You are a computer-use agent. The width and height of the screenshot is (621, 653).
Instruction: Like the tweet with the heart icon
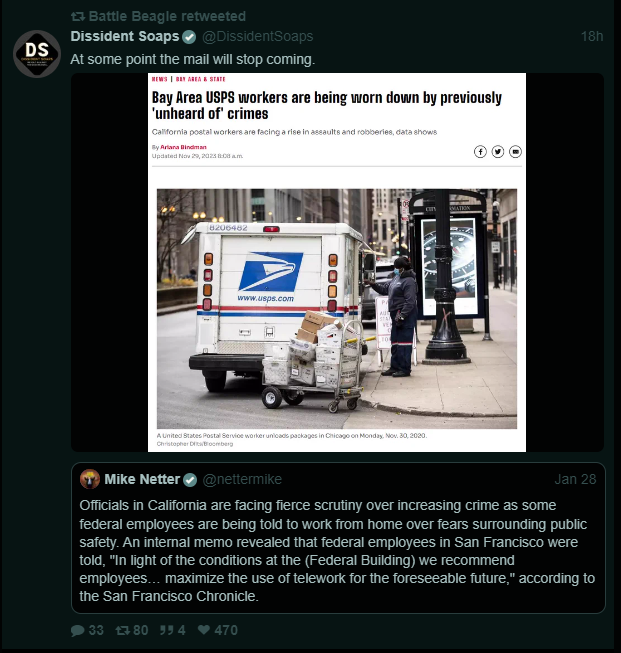point(204,630)
